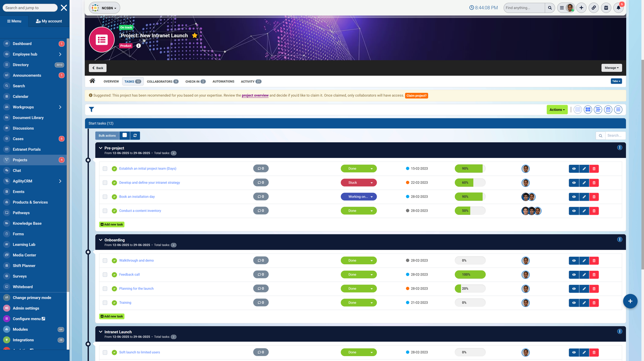The image size is (644, 361).
Task: Delete the 'Feedback call' task
Action: click(x=594, y=275)
